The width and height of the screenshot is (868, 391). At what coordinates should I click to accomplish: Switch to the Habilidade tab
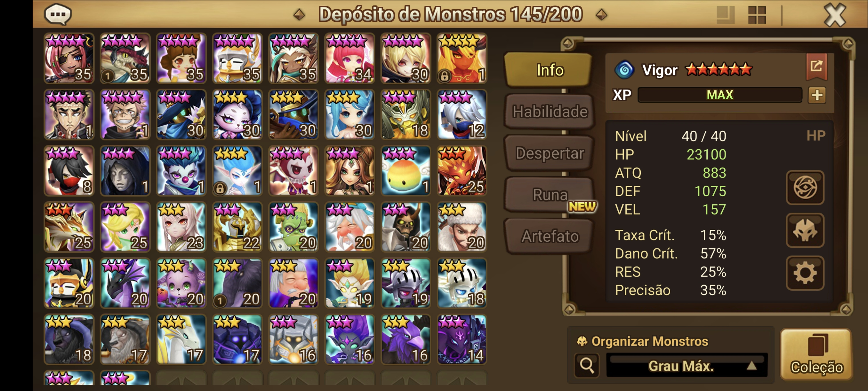click(x=549, y=112)
